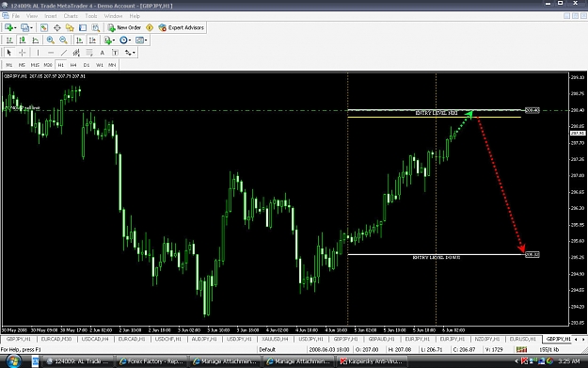Expand the New Chart dropdown arrow
Image resolution: width=588 pixels, height=368 pixels.
point(15,28)
